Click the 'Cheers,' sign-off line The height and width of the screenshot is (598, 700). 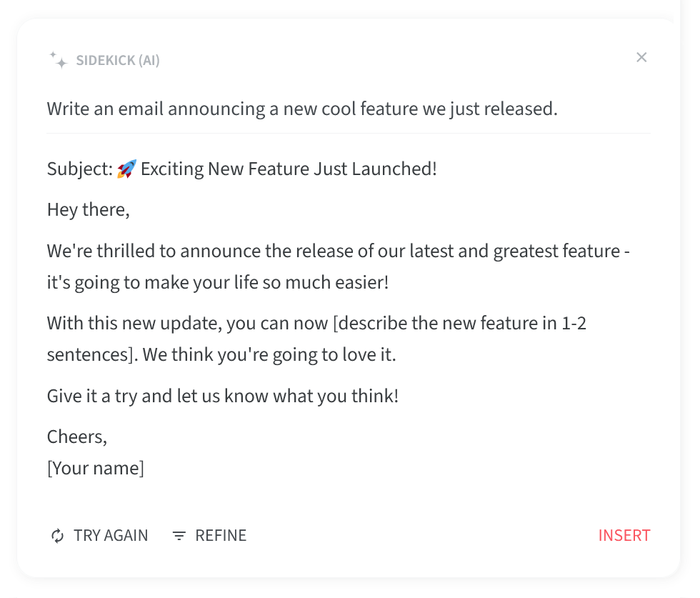click(77, 437)
